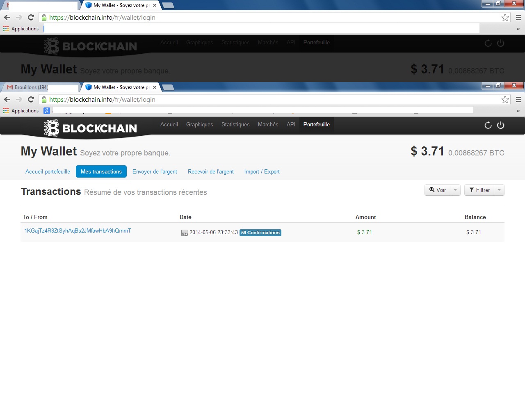Click upper window address bar URL
Screen dimensions: 525x420
102,17
